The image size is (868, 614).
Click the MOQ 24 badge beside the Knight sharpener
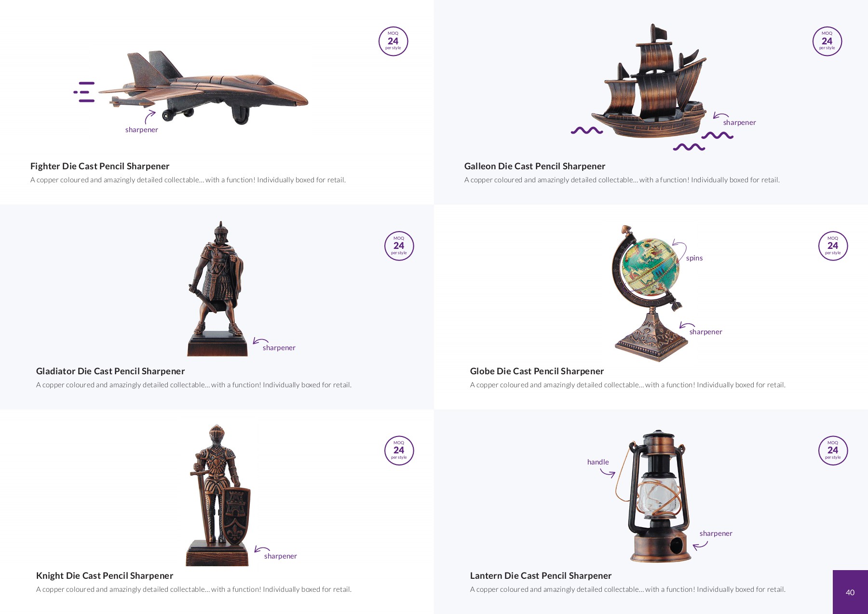point(399,450)
